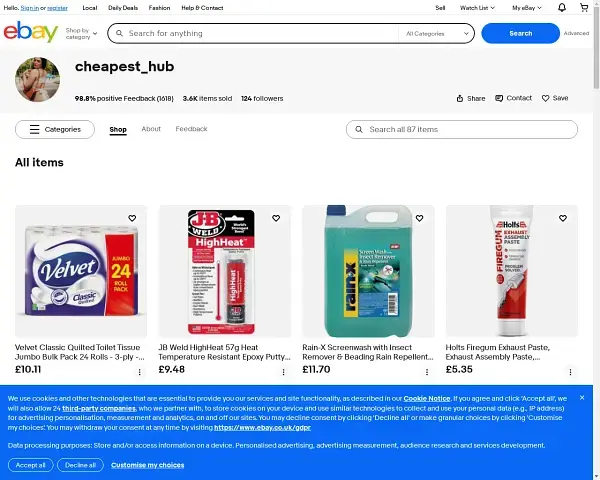Expand the My eBay menu
Image resolution: width=600 pixels, height=480 pixels.
coord(527,8)
